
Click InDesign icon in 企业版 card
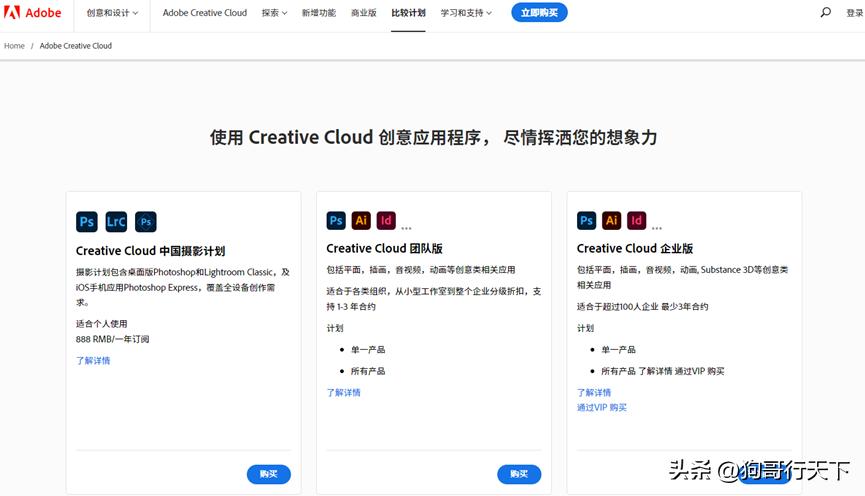pyautogui.click(x=637, y=221)
